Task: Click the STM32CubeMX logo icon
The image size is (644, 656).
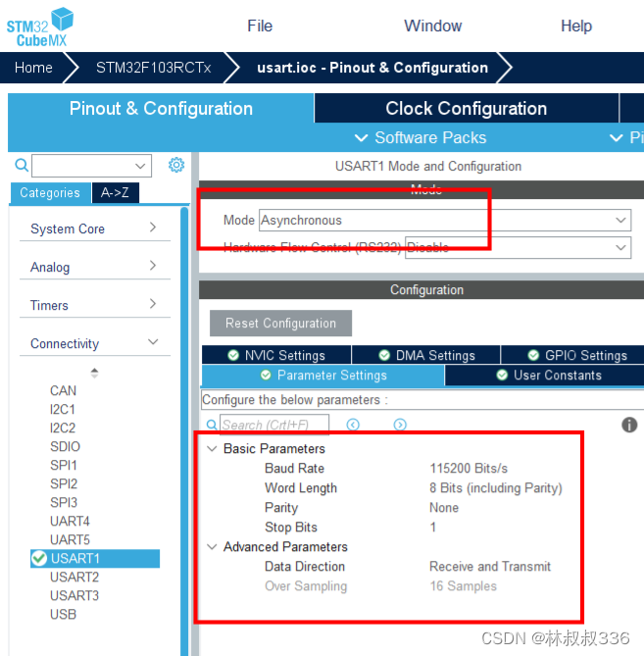Action: (40, 26)
